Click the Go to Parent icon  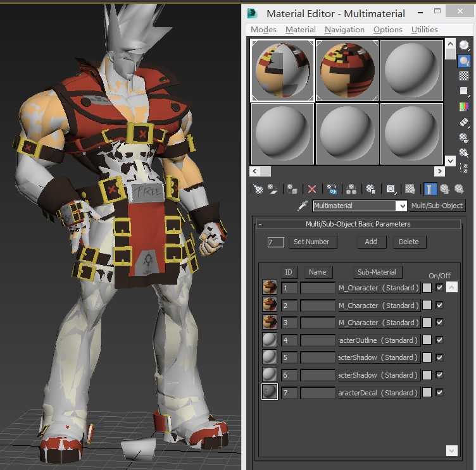[444, 189]
